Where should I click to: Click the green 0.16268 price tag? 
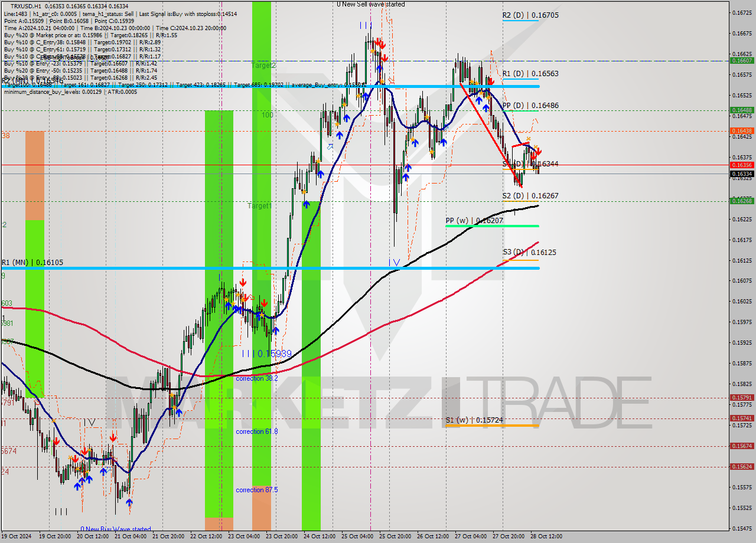[x=742, y=201]
